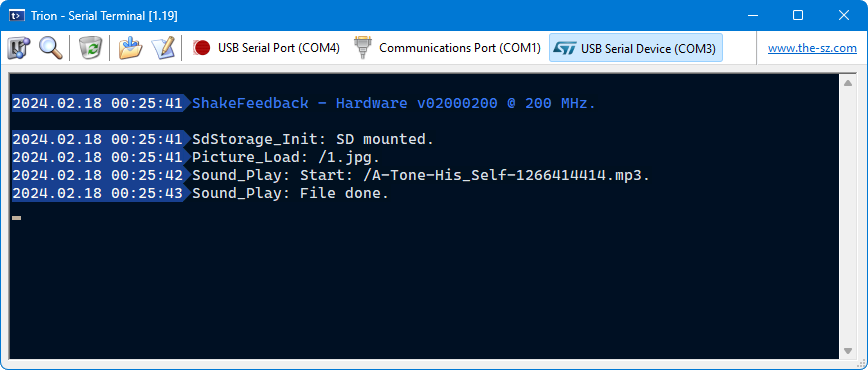The image size is (868, 370).
Task: Open the settings gear icon in toolbar
Action: (19, 48)
